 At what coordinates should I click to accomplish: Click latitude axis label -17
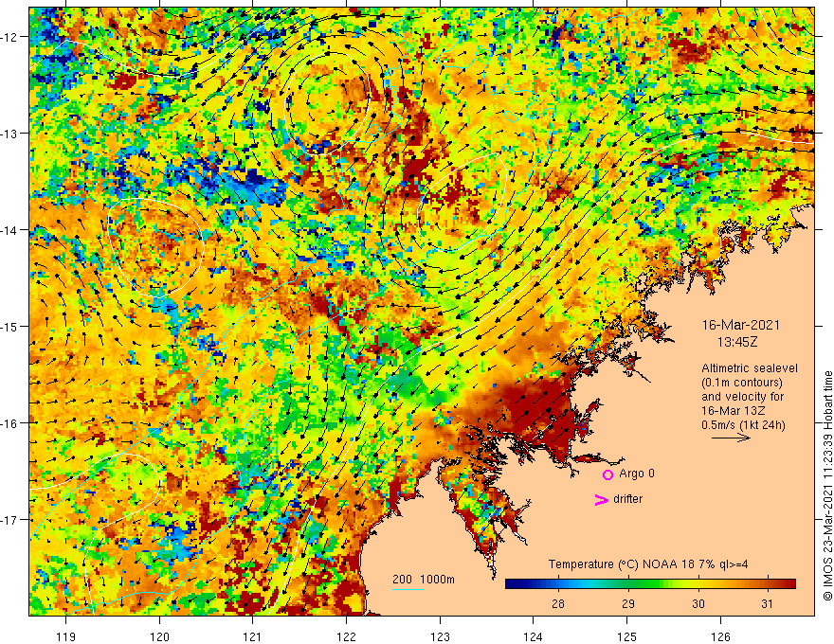coord(9,520)
